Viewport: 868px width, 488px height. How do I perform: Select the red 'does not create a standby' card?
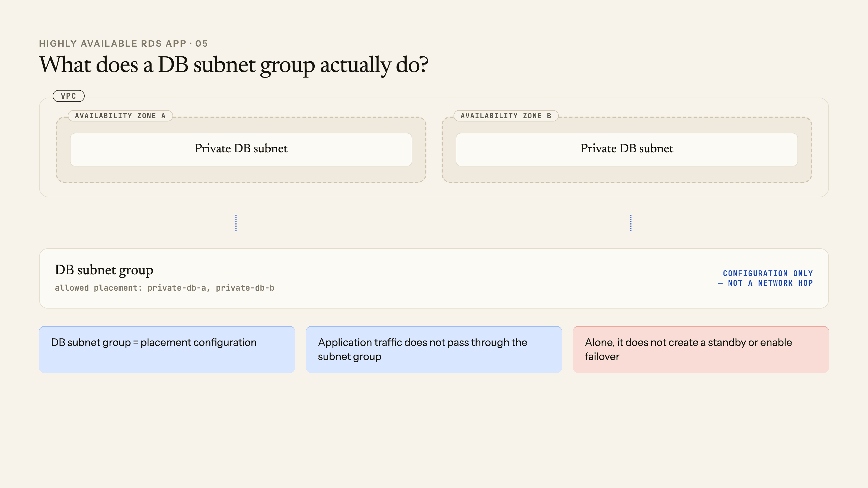701,349
